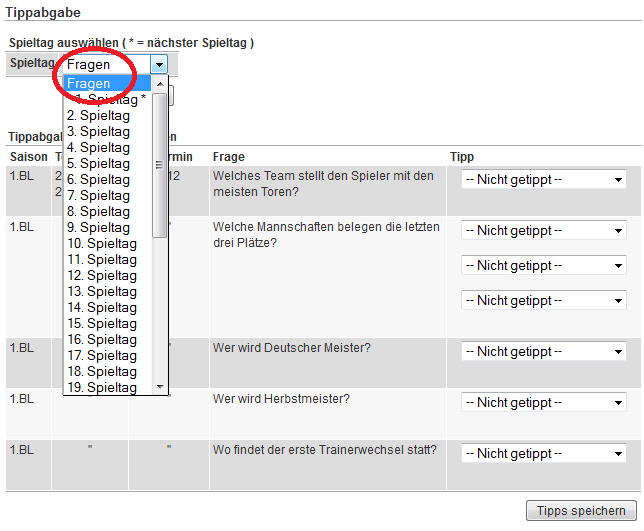Image resolution: width=644 pixels, height=531 pixels.
Task: Open tip dropdown for first Trainerwechsel question
Action: coord(543,454)
